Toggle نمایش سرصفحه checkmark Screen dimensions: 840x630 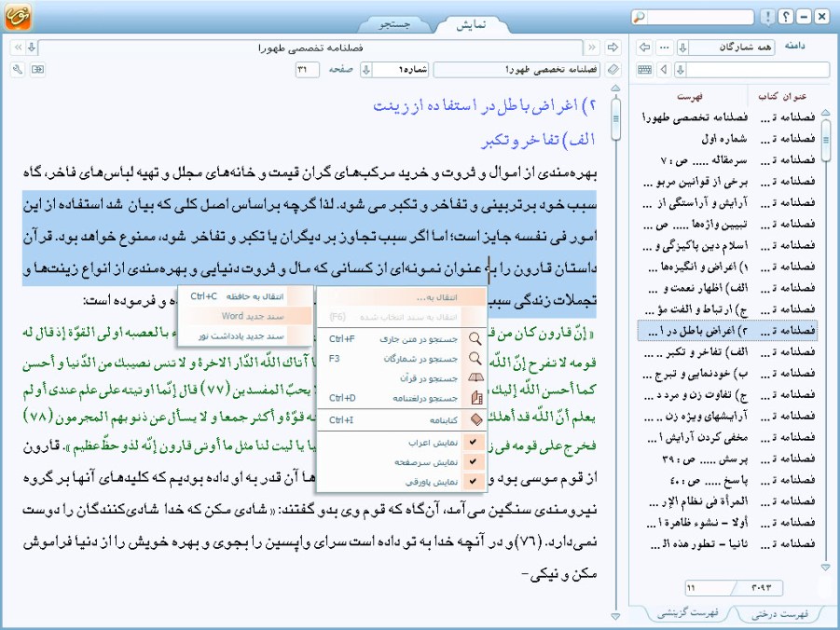(473, 462)
